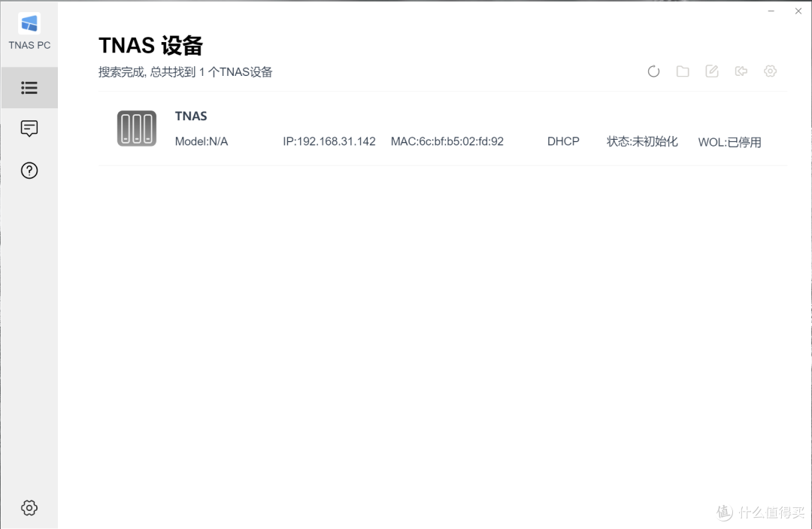
Task: Open the device list sidebar tab
Action: tap(29, 87)
